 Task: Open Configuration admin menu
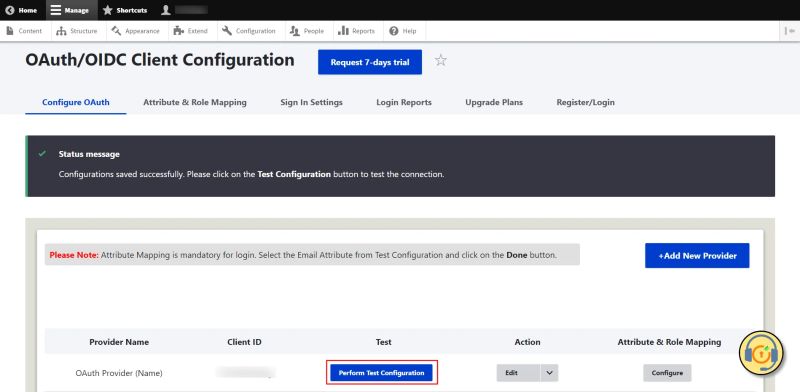249,31
